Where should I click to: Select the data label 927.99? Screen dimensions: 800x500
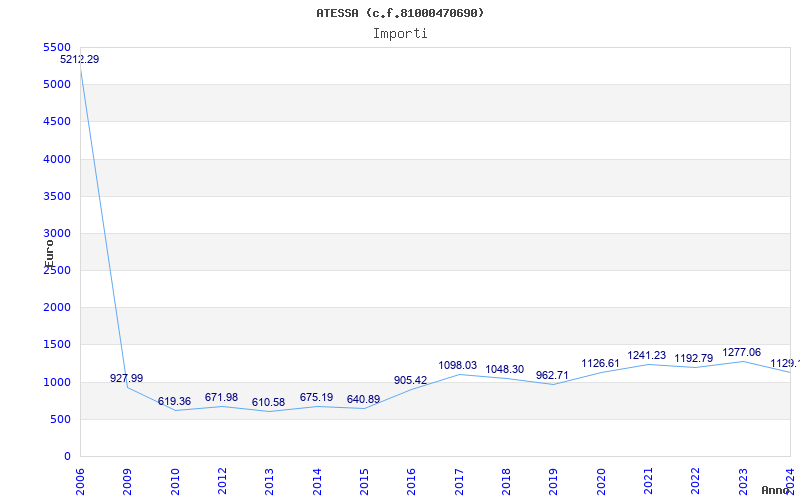tap(127, 379)
